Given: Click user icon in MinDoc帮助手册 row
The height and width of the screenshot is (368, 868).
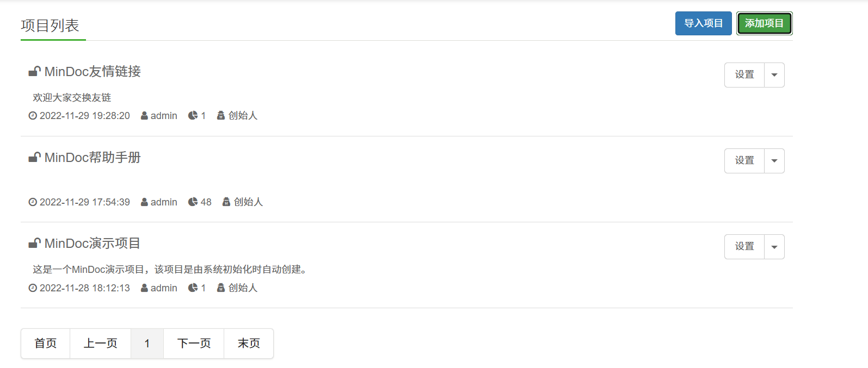Looking at the screenshot, I should (144, 202).
